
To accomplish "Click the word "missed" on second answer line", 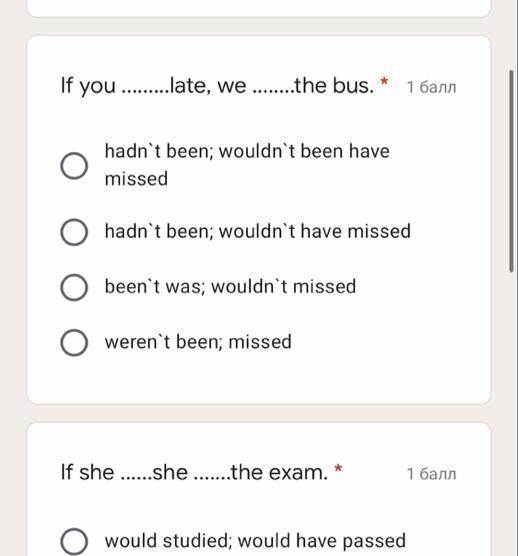I will pos(136,179).
